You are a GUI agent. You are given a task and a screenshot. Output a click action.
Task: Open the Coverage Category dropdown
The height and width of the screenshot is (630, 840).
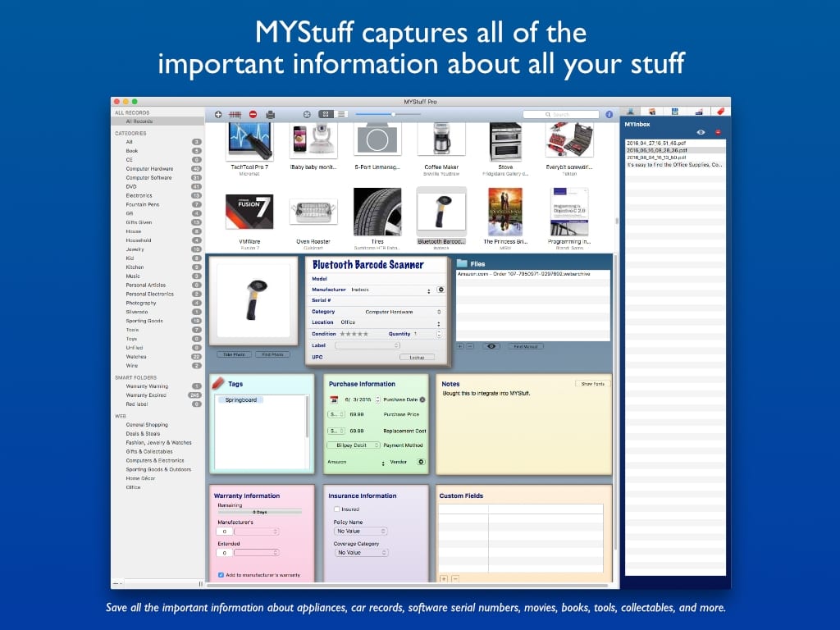click(361, 553)
